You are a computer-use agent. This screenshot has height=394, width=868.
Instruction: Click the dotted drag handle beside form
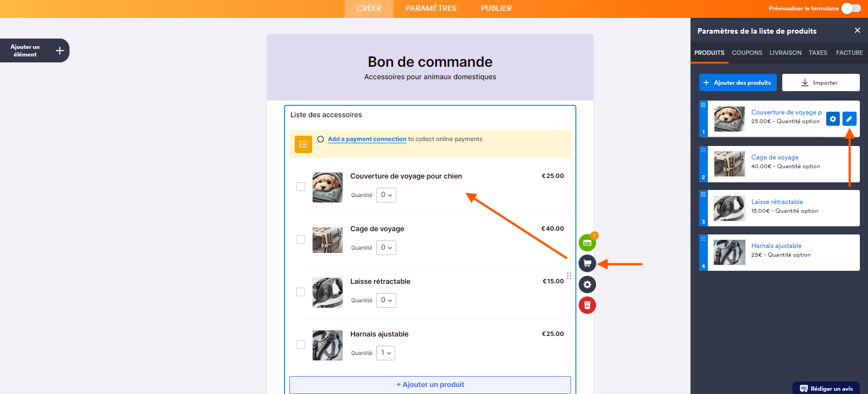(x=569, y=276)
